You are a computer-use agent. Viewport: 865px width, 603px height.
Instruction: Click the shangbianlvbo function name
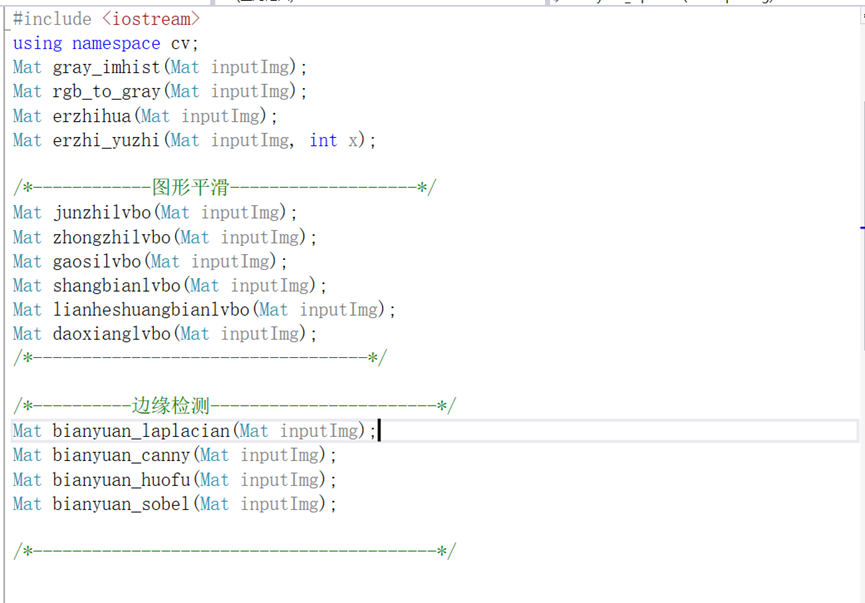116,286
